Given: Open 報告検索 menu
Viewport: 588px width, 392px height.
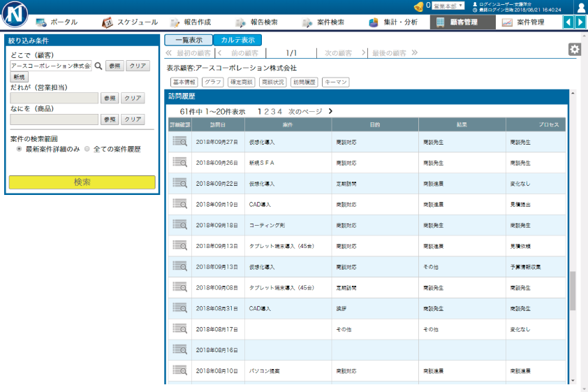Looking at the screenshot, I should (x=257, y=22).
